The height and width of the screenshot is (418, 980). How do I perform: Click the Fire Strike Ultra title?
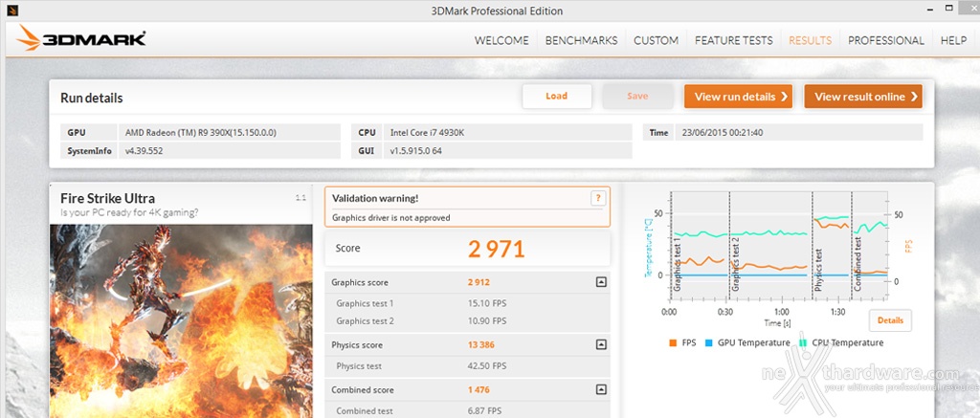pyautogui.click(x=107, y=199)
